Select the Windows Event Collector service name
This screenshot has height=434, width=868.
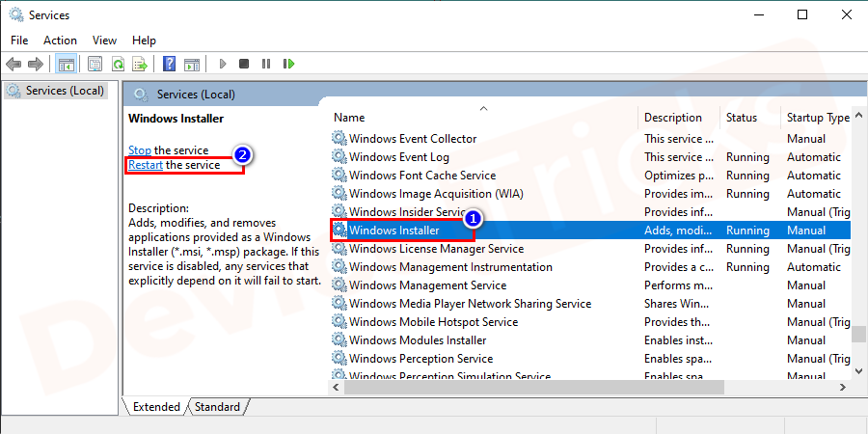point(413,138)
